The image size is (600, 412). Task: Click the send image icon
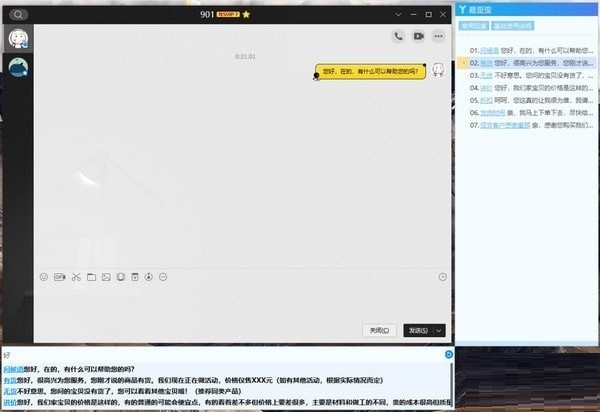(105, 276)
